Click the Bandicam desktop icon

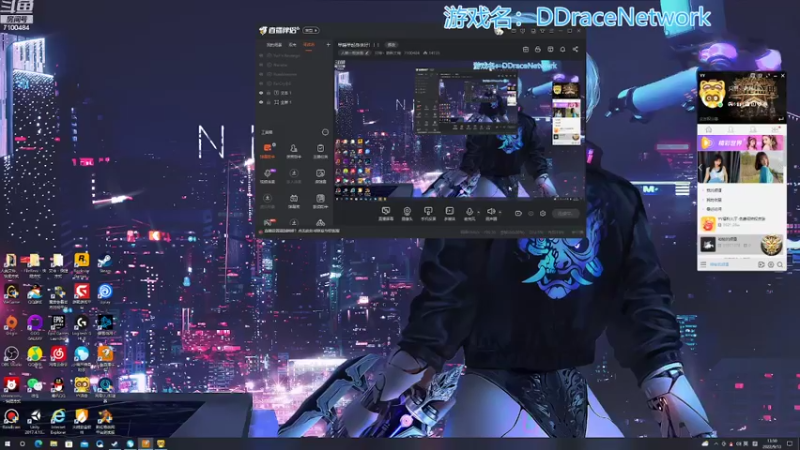[x=11, y=420]
